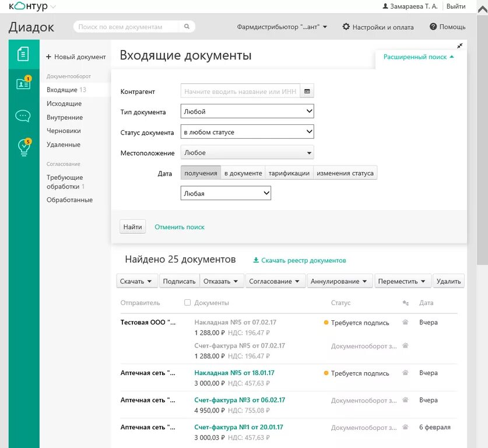
Task: Open Черновики folder in sidebar
Action: pos(64,131)
